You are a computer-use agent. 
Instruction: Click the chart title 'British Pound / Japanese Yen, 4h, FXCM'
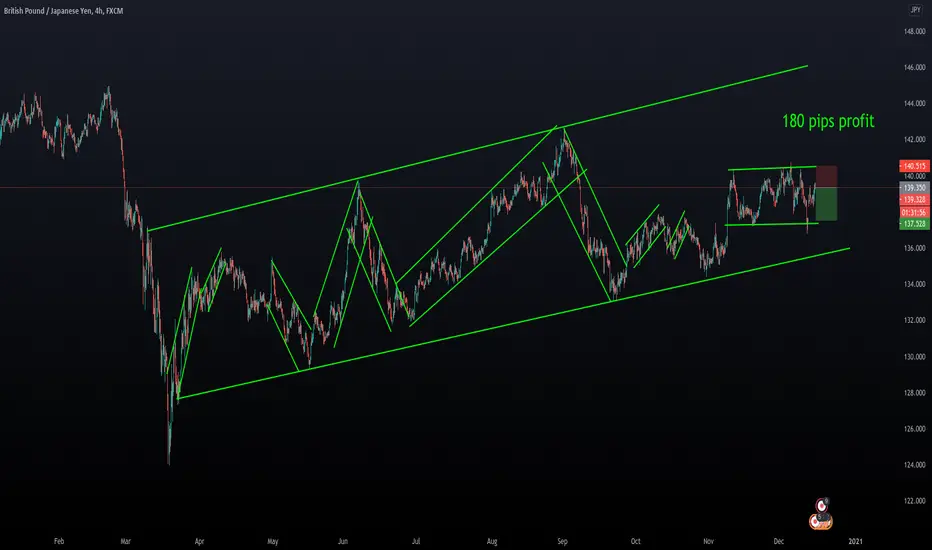(x=64, y=11)
